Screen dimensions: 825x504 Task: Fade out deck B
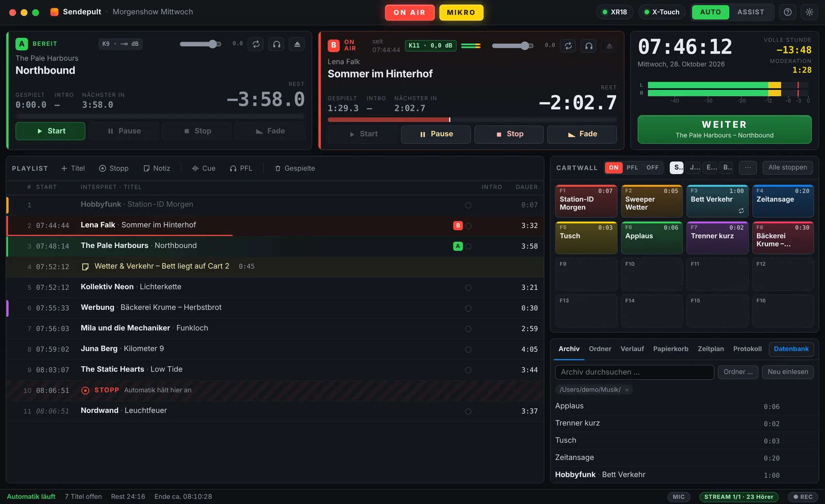(x=582, y=135)
